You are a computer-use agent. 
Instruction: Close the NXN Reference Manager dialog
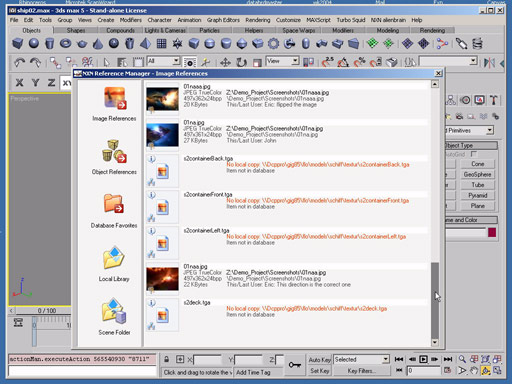438,73
